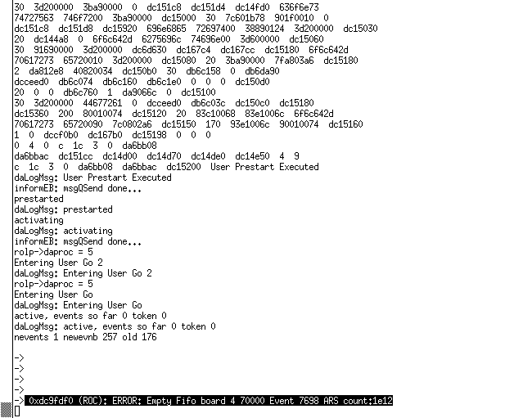Click the first empty '->' shell prompt
This screenshot has width=532, height=418.
pos(19,358)
